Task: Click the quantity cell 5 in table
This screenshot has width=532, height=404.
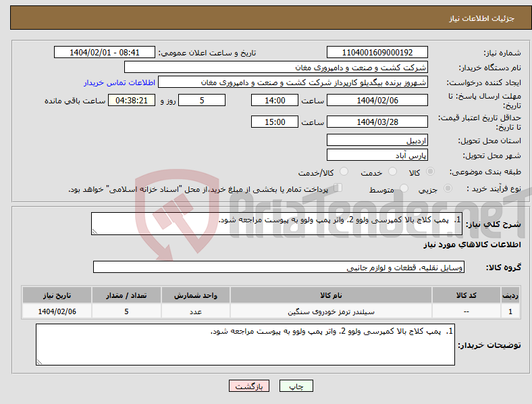Action: 126,311
